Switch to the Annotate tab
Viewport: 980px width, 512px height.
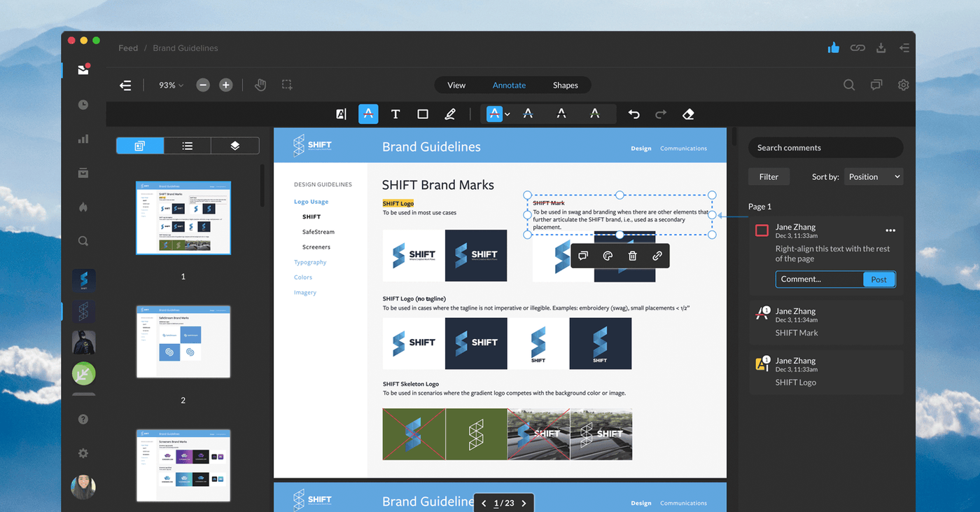click(509, 85)
